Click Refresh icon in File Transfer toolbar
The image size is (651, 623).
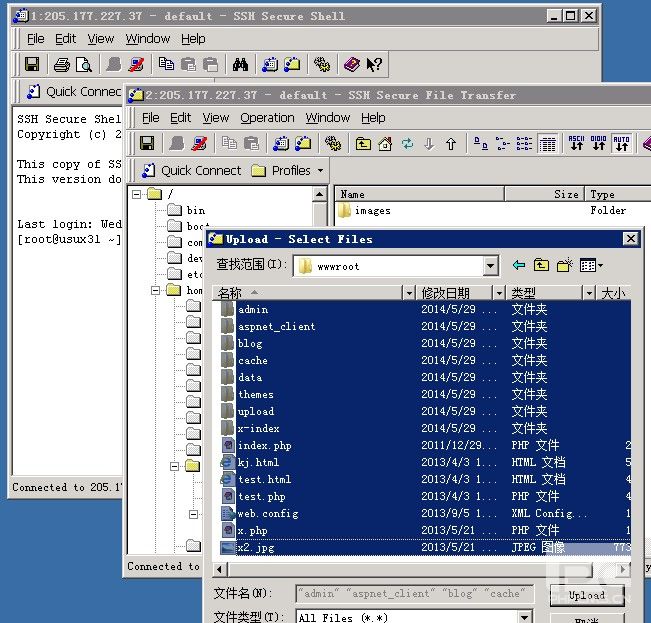click(x=407, y=144)
